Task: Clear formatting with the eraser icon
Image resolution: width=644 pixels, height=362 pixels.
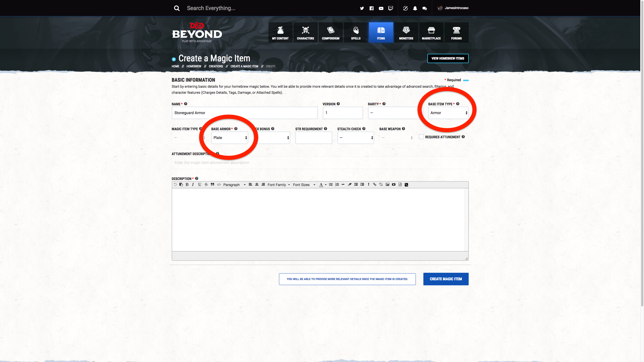Action: click(x=350, y=185)
